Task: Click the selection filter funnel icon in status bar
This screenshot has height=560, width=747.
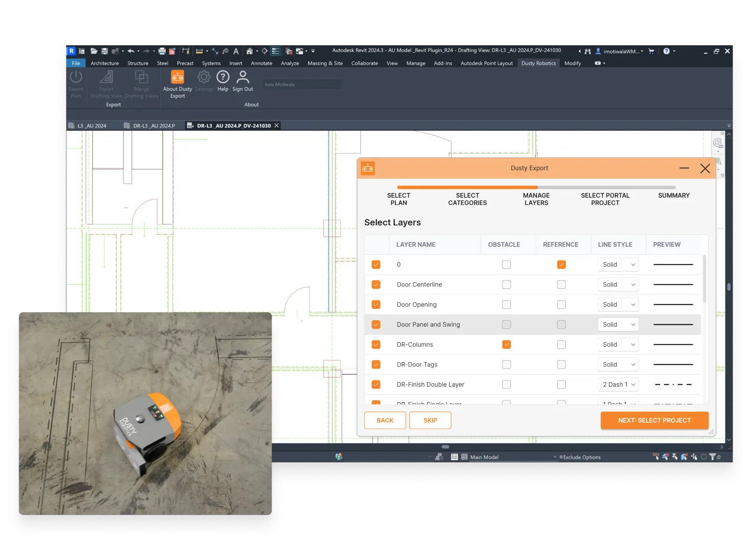Action: [x=712, y=457]
